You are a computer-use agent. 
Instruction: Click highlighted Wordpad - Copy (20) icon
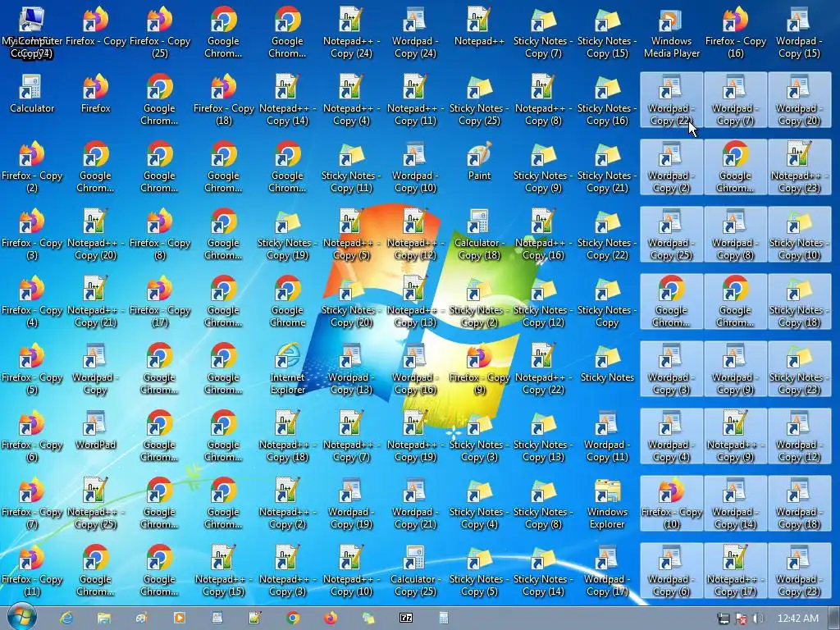799,100
